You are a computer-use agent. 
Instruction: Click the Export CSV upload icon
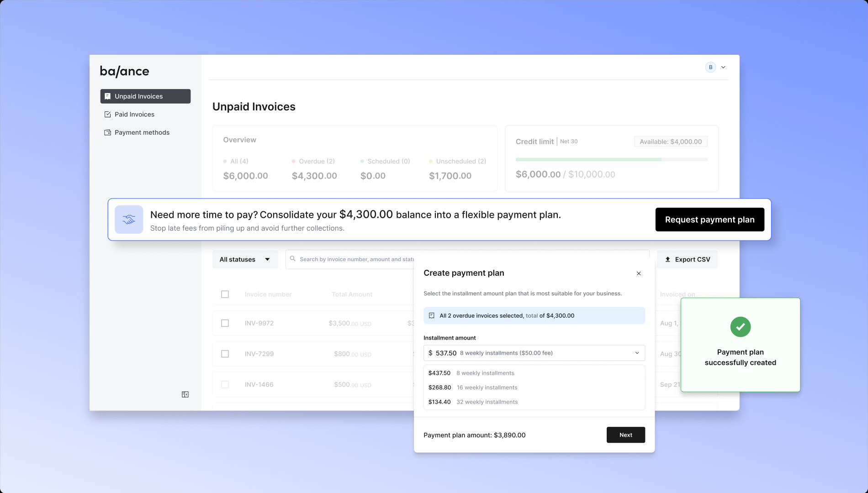[x=667, y=259]
